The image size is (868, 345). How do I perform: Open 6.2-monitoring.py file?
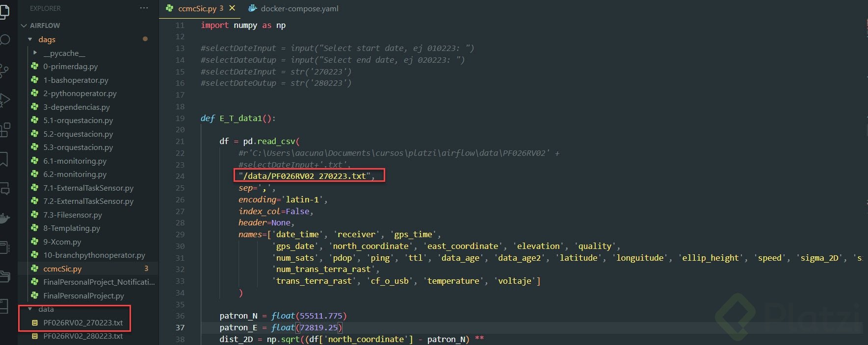click(75, 174)
